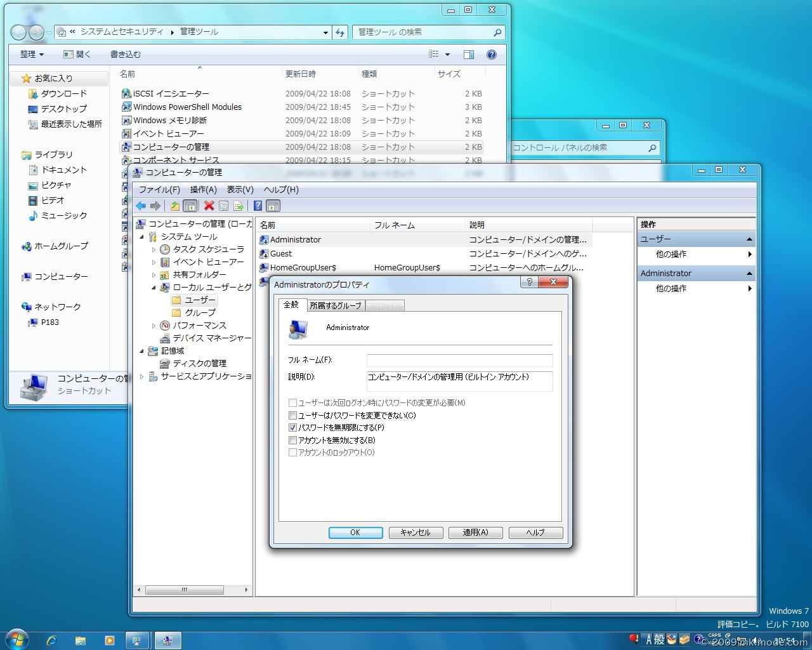Image resolution: width=812 pixels, height=650 pixels.
Task: Toggle 'ユーザーはパスワードを変更できない' checkbox
Action: [x=292, y=415]
